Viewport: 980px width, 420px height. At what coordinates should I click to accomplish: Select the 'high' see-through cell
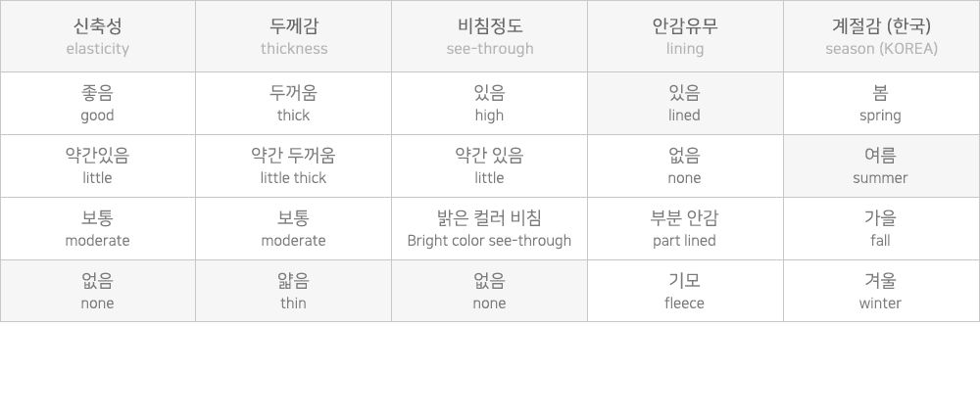tap(489, 104)
